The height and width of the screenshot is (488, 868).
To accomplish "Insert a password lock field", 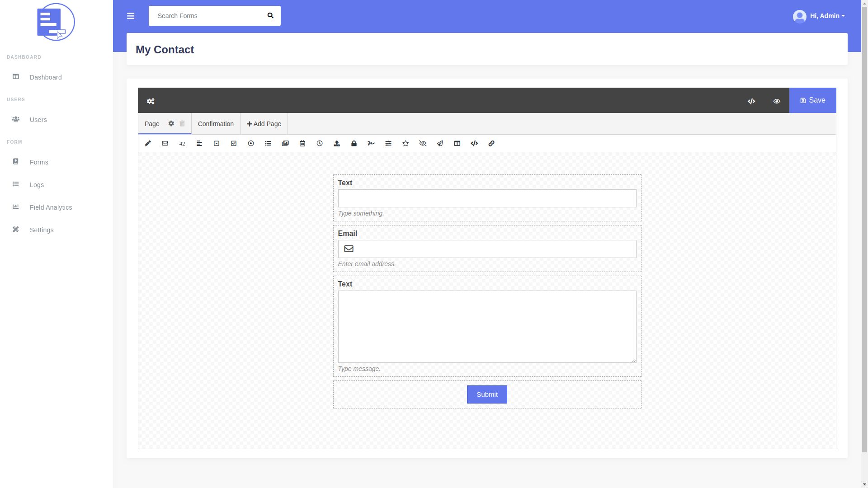I will 354,143.
